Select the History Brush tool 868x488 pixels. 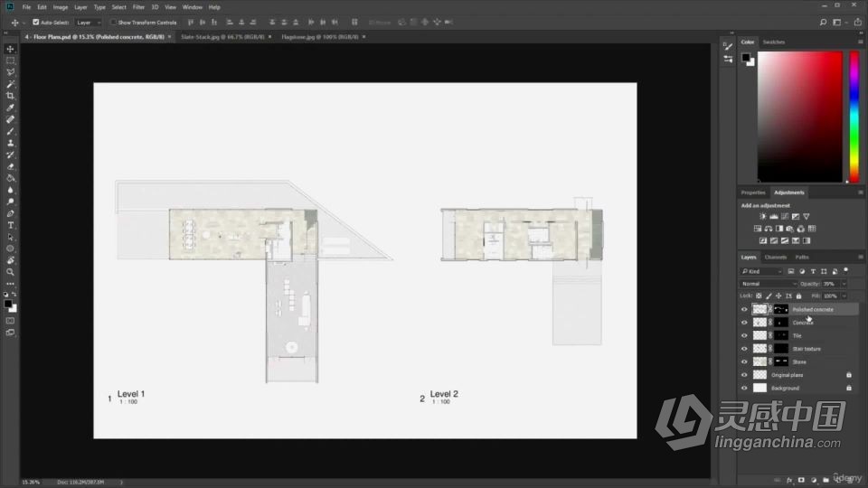tap(10, 155)
